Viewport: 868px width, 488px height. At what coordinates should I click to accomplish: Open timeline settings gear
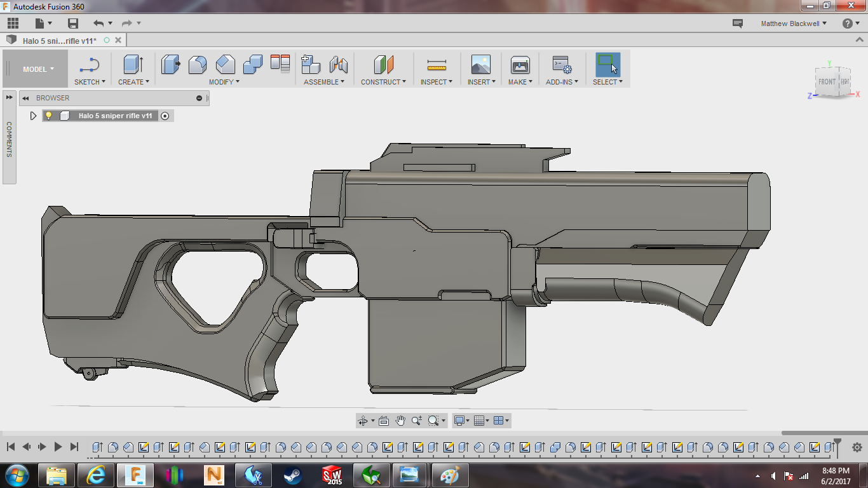[x=857, y=447]
